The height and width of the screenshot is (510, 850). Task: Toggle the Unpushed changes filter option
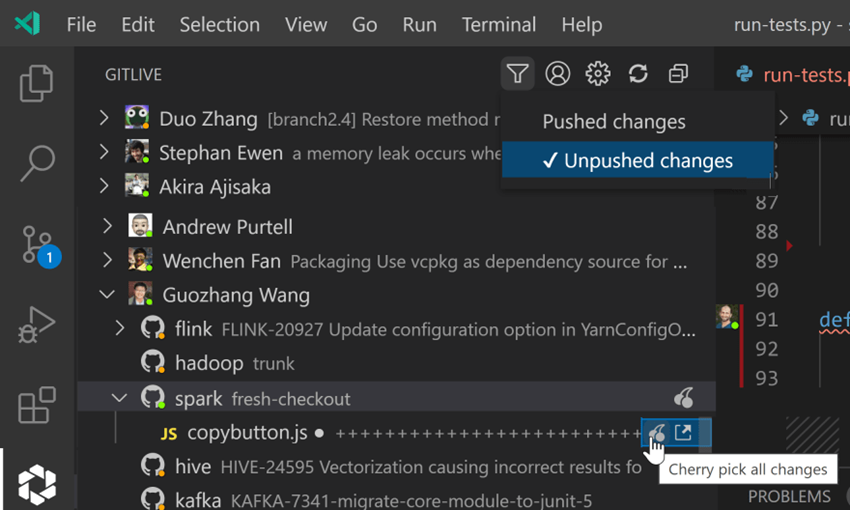pos(637,161)
